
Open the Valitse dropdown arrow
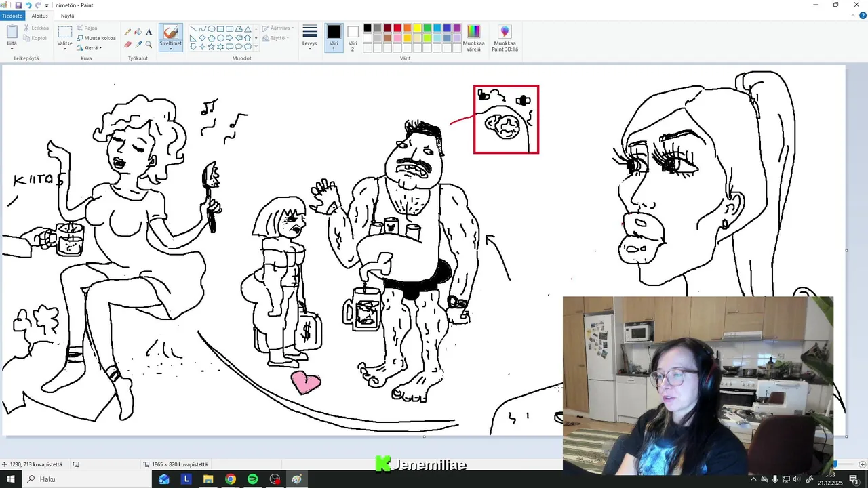[x=65, y=49]
